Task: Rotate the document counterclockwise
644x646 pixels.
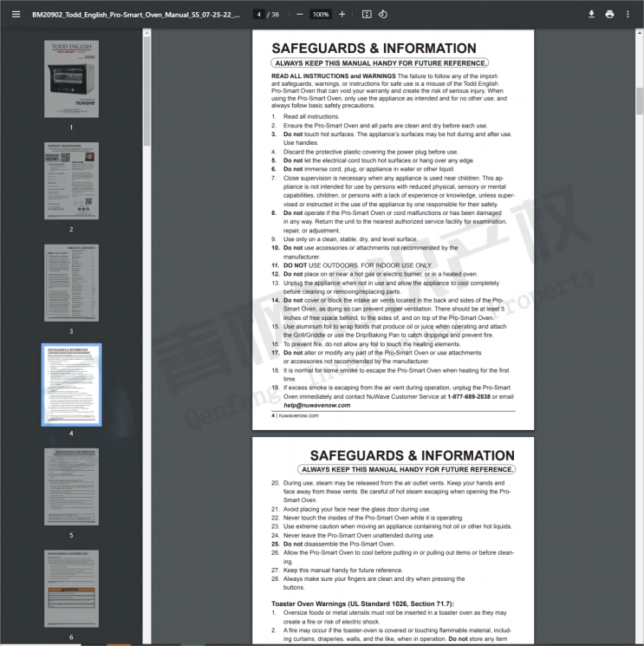Action: point(383,15)
